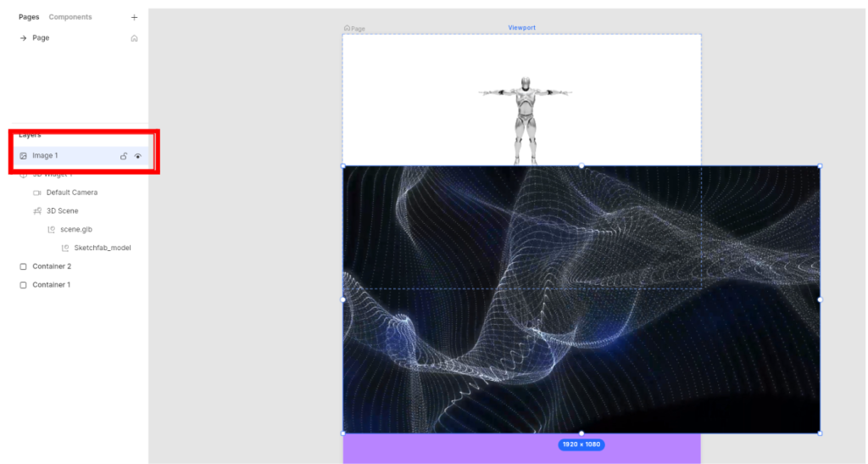The width and height of the screenshot is (868, 464).
Task: Click the 1920 x 1080 size badge
Action: [x=581, y=444]
